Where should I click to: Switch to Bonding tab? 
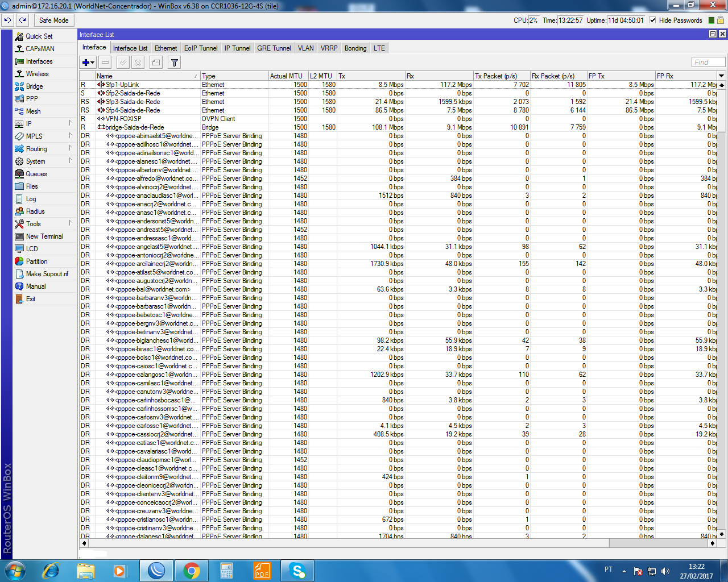coord(355,48)
